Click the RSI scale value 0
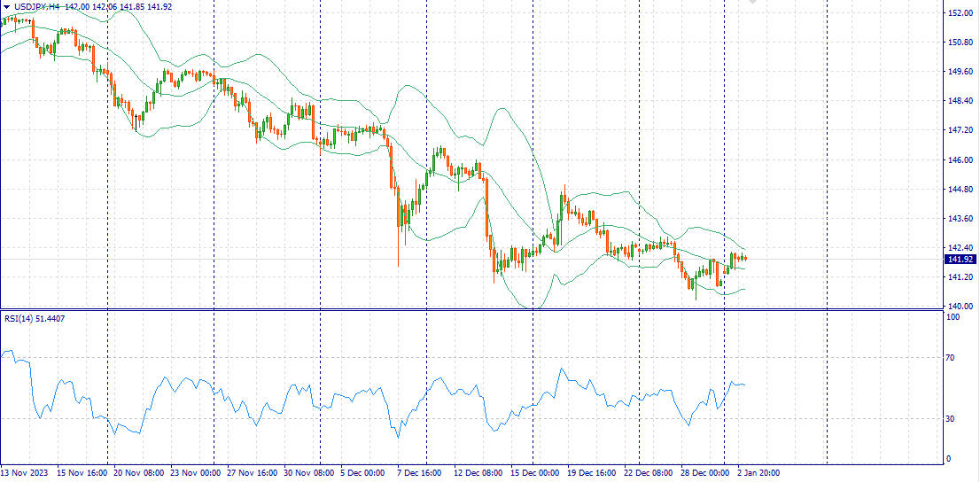The image size is (980, 482). (950, 460)
